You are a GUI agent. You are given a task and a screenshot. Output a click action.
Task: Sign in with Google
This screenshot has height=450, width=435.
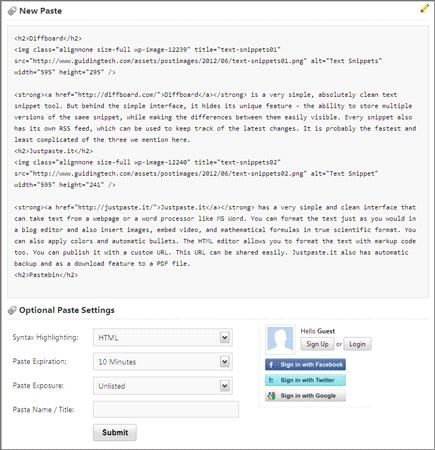pyautogui.click(x=305, y=396)
